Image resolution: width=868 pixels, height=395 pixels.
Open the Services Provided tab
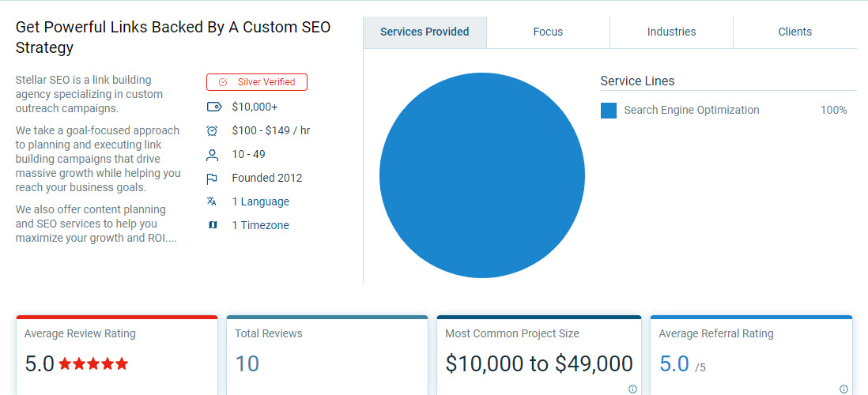425,32
